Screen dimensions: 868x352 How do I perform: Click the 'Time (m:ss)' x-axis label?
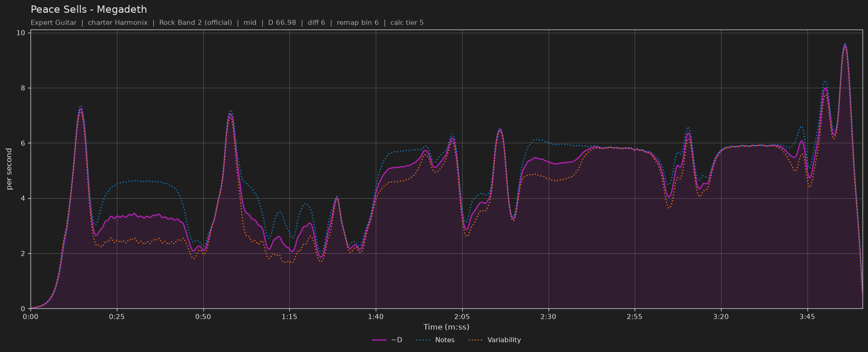tap(446, 327)
